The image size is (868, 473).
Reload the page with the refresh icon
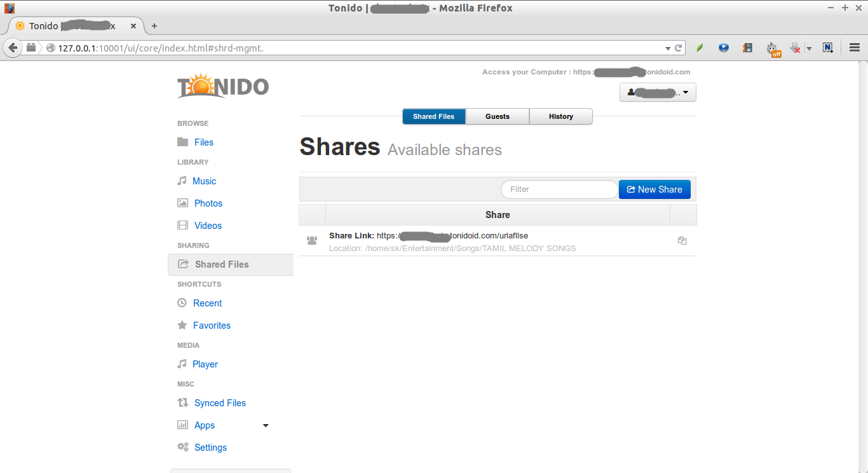[x=679, y=48]
